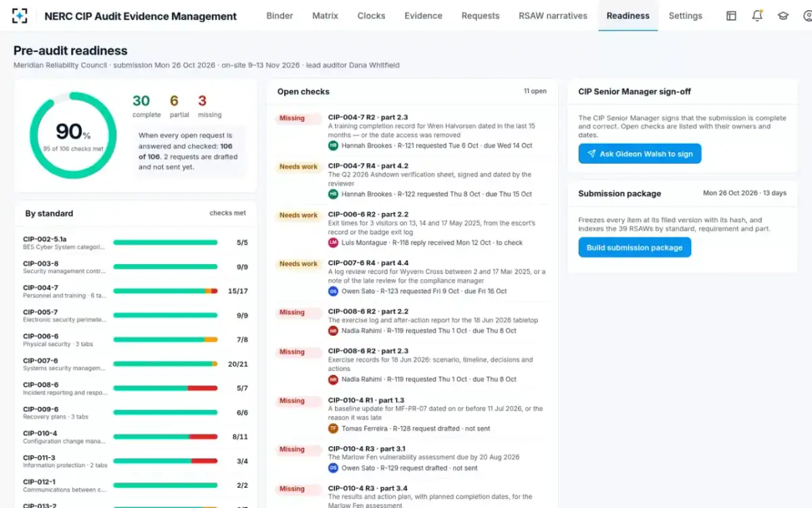Click paper plane icon in sign button
This screenshot has height=508, width=812.
pos(591,154)
